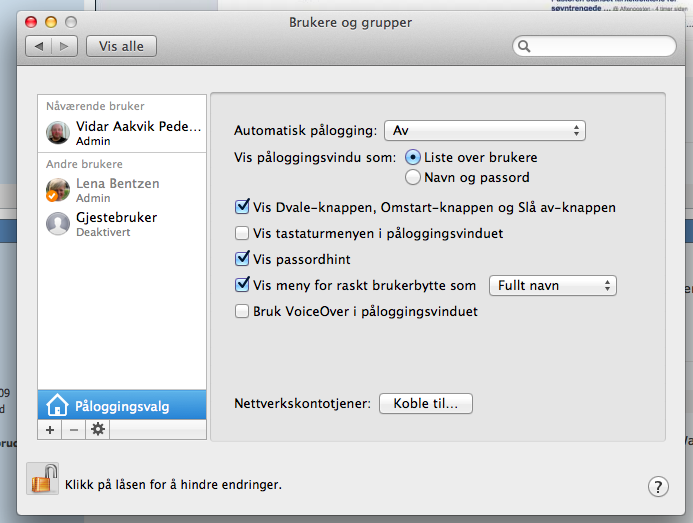Click Lena Bentzen's avatar picture

[58, 190]
